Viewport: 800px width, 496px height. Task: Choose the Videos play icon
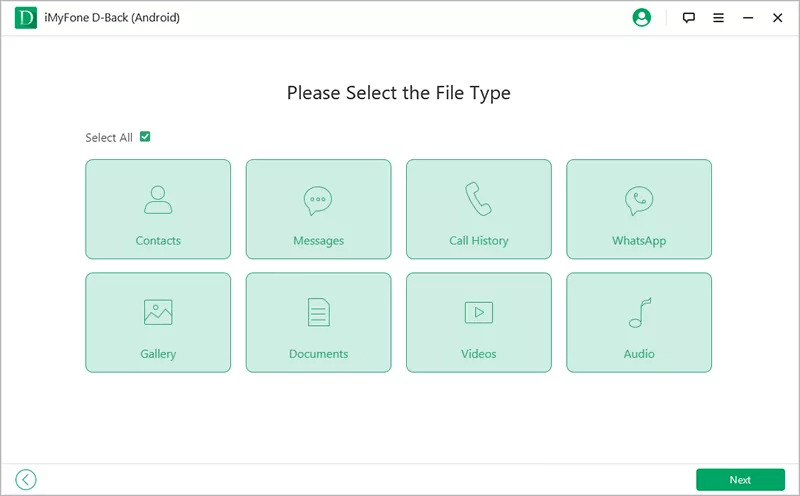[478, 313]
